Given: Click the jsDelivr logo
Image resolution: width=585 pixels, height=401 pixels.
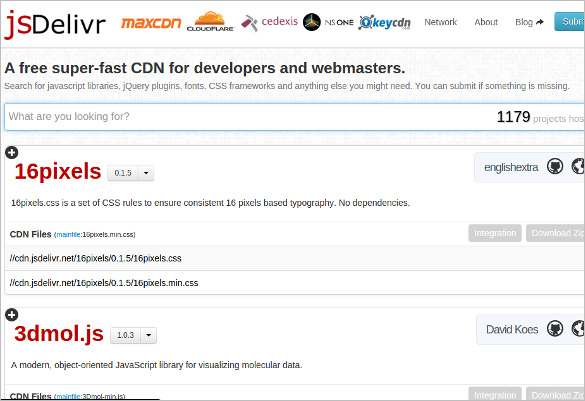Looking at the screenshot, I should pos(55,25).
